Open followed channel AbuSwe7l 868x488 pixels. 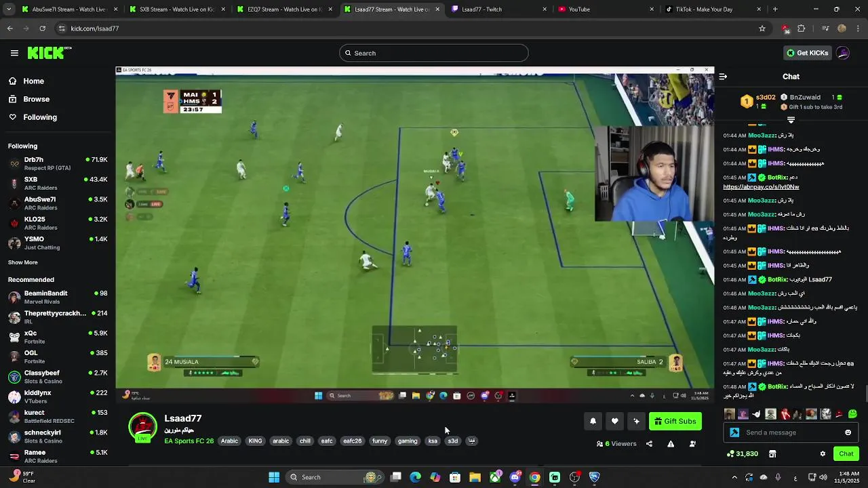pyautogui.click(x=58, y=203)
